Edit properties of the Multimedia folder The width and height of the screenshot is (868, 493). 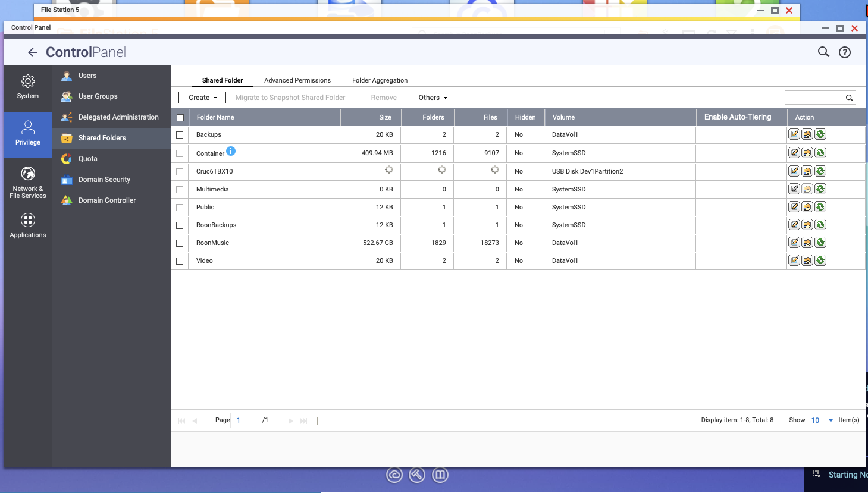click(x=794, y=189)
